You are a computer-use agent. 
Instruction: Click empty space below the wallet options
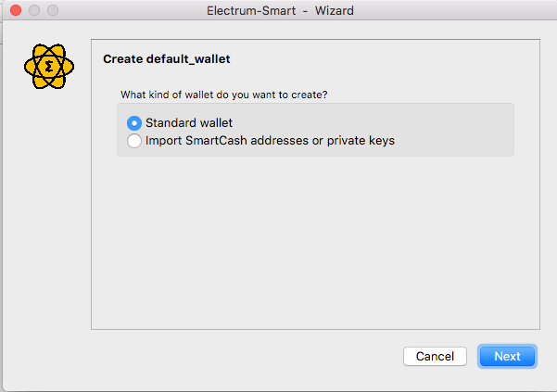(x=315, y=241)
